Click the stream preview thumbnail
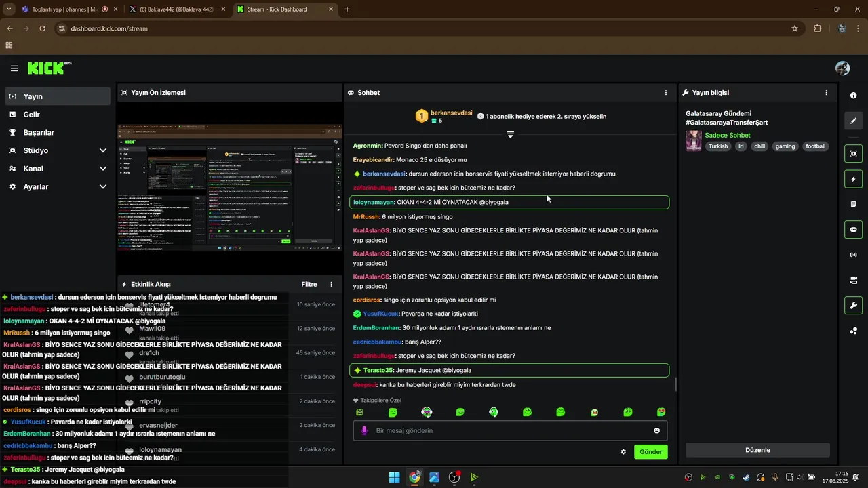Image resolution: width=868 pixels, height=488 pixels. point(230,188)
